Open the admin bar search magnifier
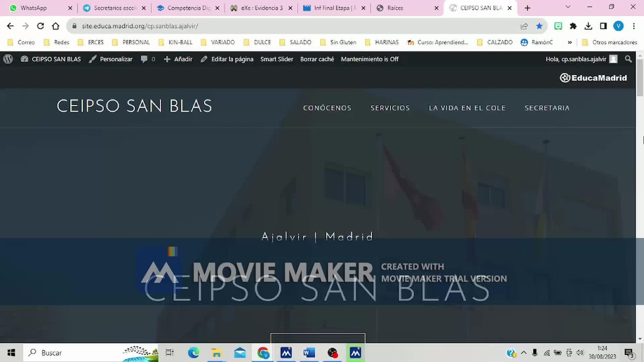Viewport: 644px width, 362px height. [x=628, y=59]
